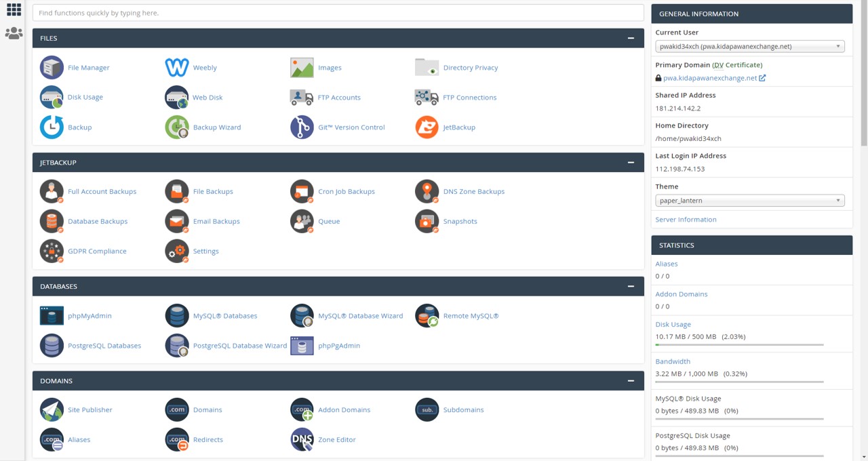This screenshot has width=868, height=461.
Task: Collapse the Databases section
Action: click(x=631, y=287)
